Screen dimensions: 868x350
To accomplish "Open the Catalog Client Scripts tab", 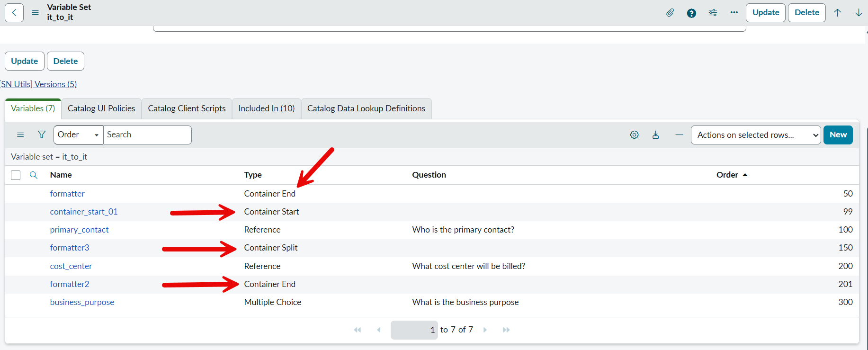I will [187, 108].
